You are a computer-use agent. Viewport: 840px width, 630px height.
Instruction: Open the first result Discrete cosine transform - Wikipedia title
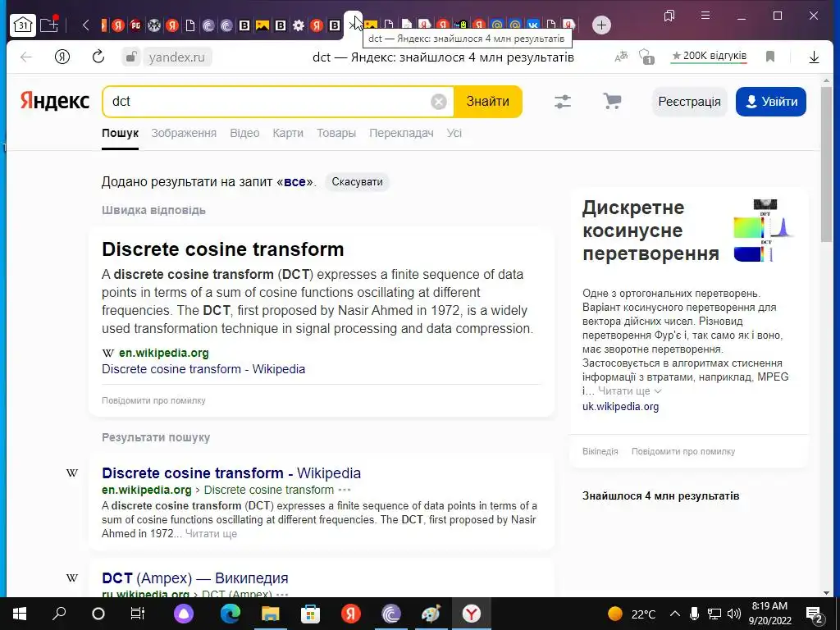(231, 473)
